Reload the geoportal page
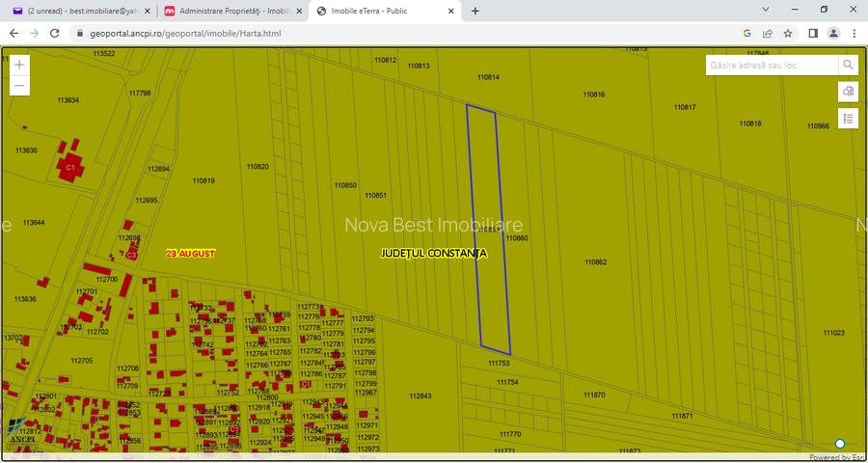Screen dimensions: 868x463 [x=57, y=33]
